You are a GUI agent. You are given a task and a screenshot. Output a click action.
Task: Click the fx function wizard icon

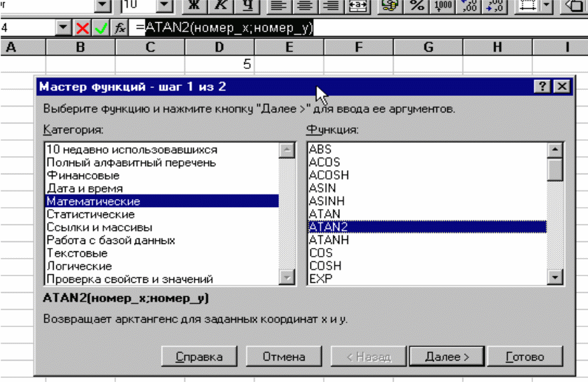(x=119, y=29)
